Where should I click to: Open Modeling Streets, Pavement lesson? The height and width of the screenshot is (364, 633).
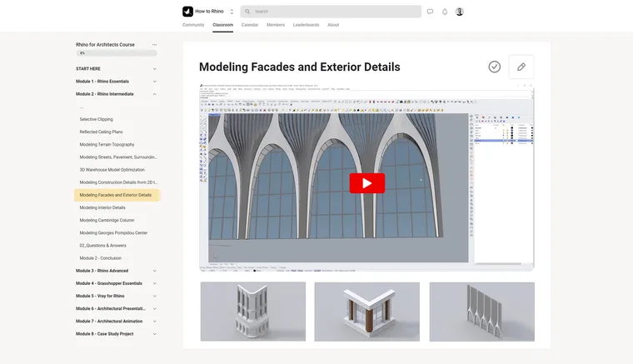pyautogui.click(x=118, y=157)
